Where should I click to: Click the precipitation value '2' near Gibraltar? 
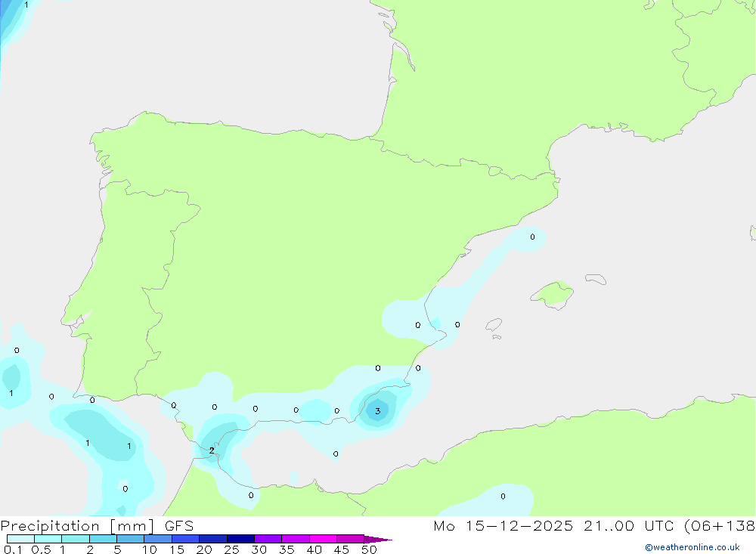click(x=212, y=450)
